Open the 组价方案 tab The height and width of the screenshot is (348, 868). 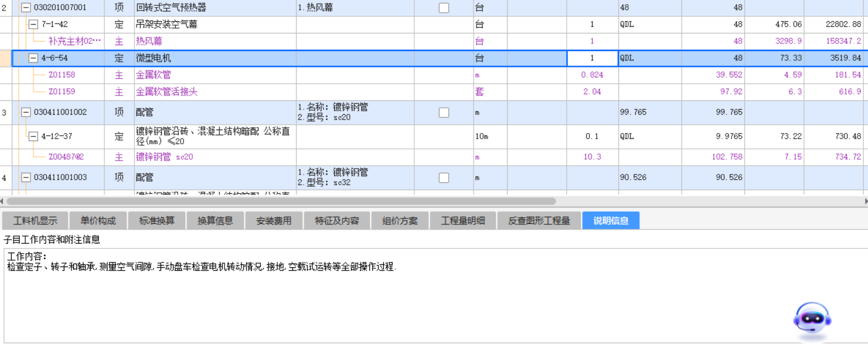[399, 220]
